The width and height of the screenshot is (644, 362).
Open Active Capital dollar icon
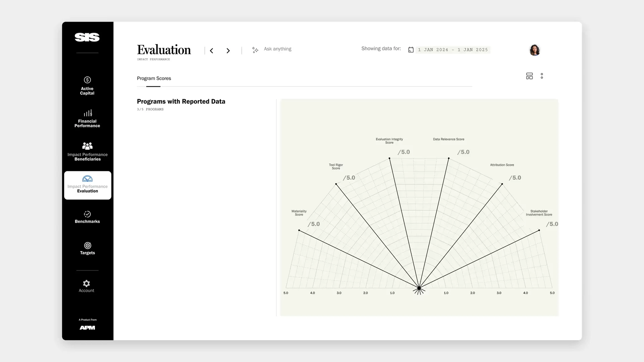coord(87,80)
